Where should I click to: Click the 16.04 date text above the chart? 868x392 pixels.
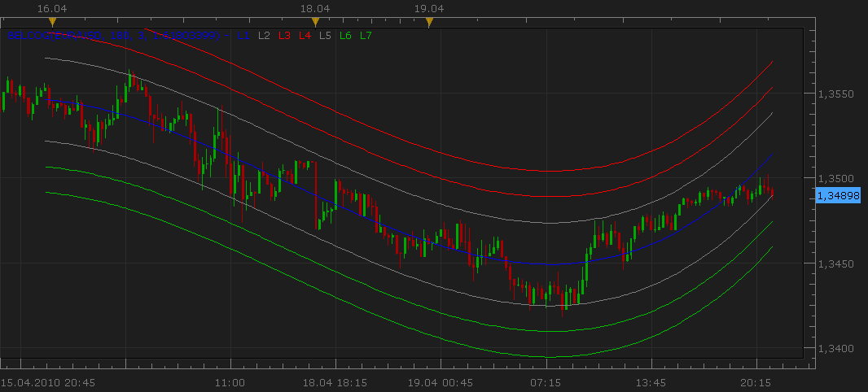(52, 9)
